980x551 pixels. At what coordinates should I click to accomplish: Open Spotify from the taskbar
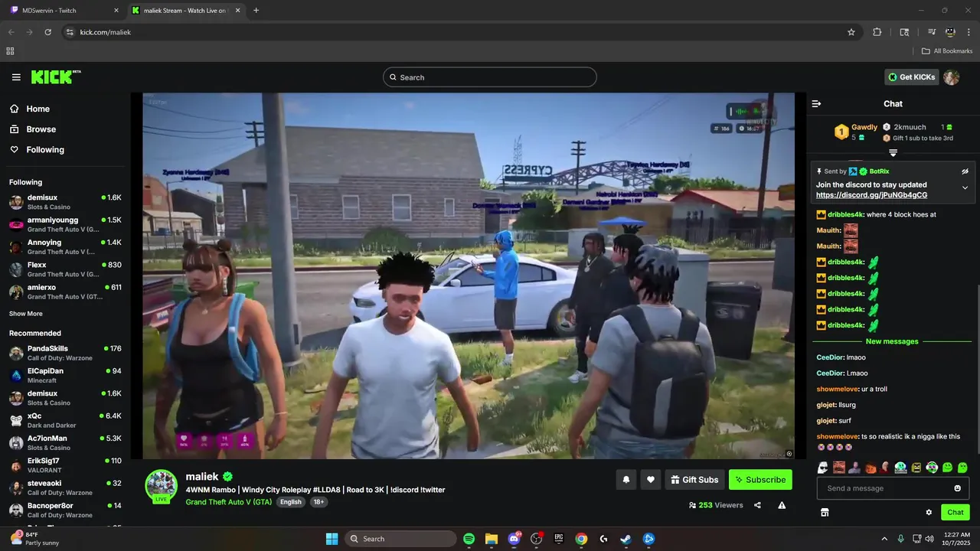[469, 539]
